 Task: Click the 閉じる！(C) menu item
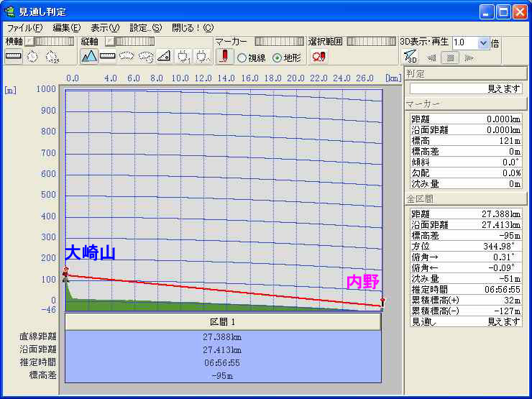pos(193,28)
